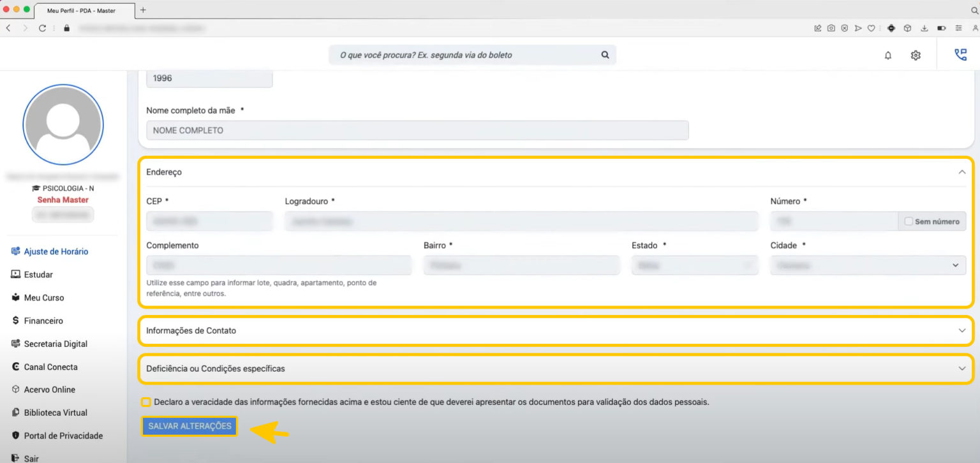Click the padlock site security icon

coord(66,28)
